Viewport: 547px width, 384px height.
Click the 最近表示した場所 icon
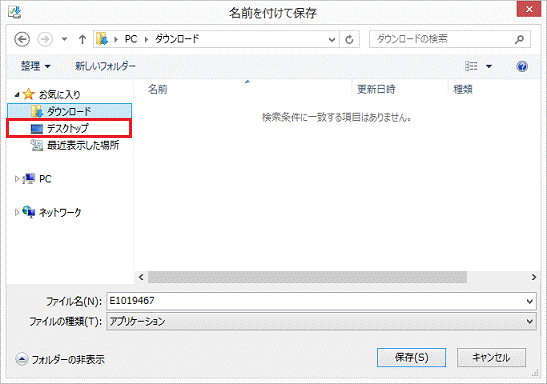[36, 145]
